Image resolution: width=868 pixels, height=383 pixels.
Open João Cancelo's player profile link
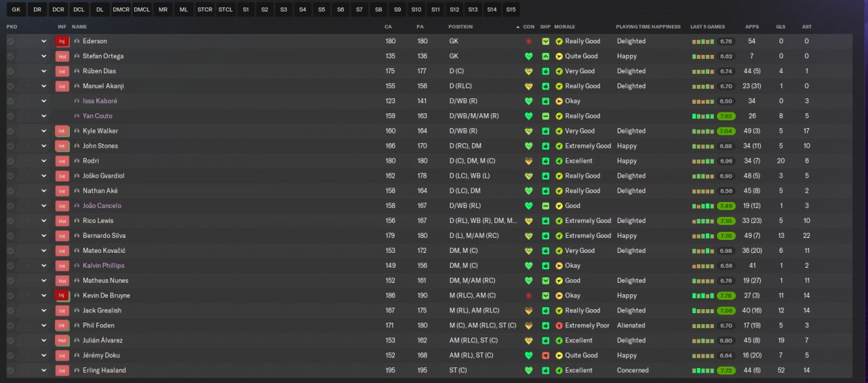point(102,205)
